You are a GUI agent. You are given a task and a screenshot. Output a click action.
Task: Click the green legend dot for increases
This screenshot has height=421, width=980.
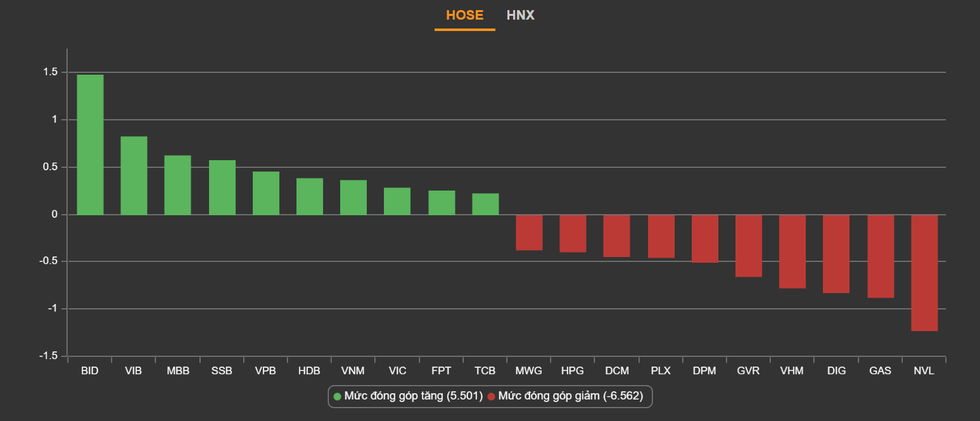tap(338, 397)
